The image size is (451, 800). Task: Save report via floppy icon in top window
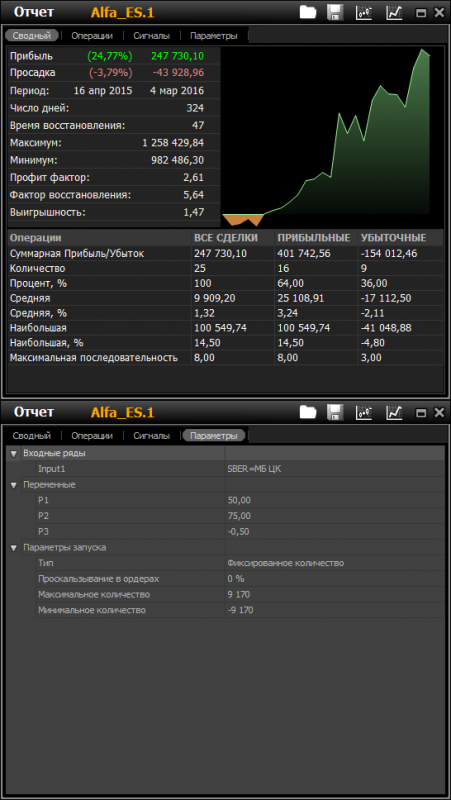pyautogui.click(x=335, y=12)
